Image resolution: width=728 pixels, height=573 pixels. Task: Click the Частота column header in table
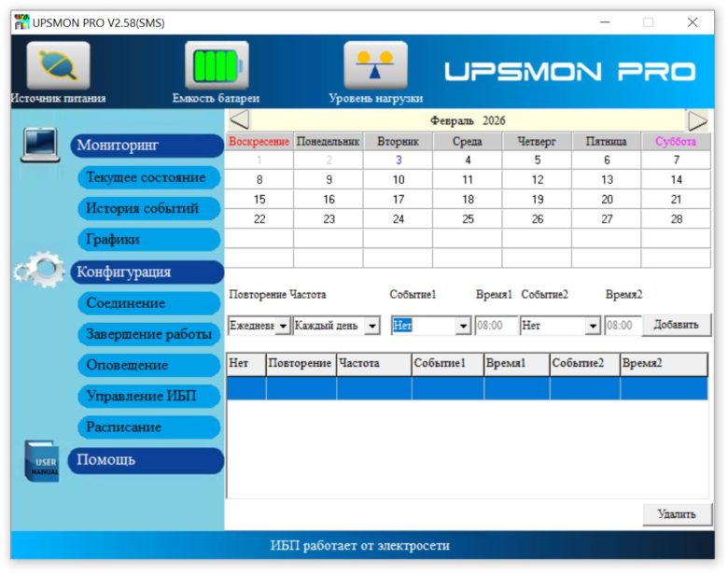(373, 364)
